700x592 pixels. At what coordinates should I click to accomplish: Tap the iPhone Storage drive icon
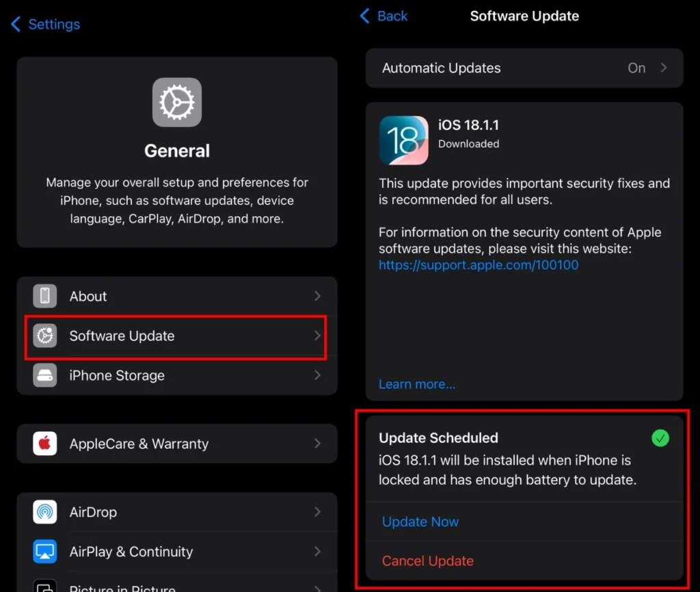click(45, 375)
